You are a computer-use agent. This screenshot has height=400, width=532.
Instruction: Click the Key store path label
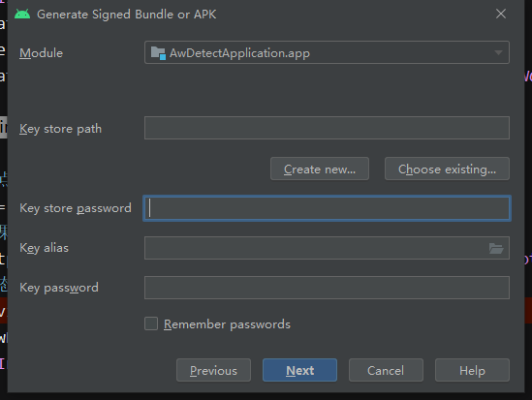pyautogui.click(x=60, y=129)
